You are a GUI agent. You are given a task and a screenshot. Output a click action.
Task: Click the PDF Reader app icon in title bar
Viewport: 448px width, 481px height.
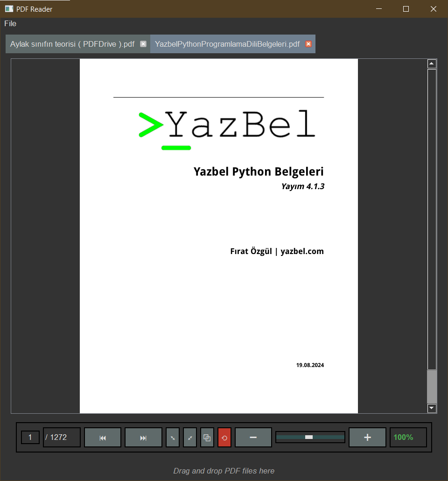[x=9, y=9]
